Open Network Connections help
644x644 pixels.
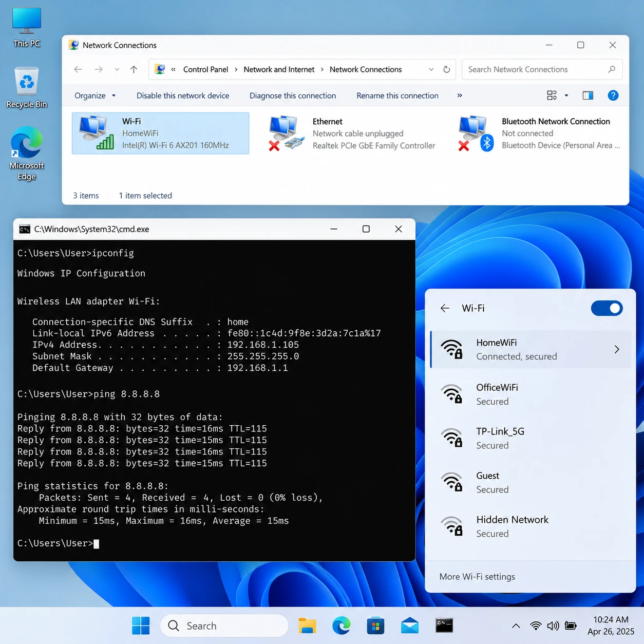click(613, 96)
